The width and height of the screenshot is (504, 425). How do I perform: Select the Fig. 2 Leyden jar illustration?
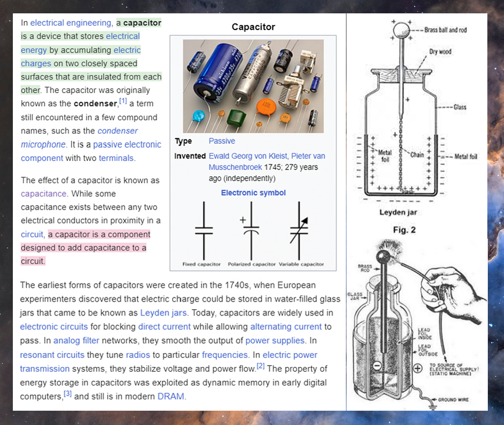pos(416,325)
